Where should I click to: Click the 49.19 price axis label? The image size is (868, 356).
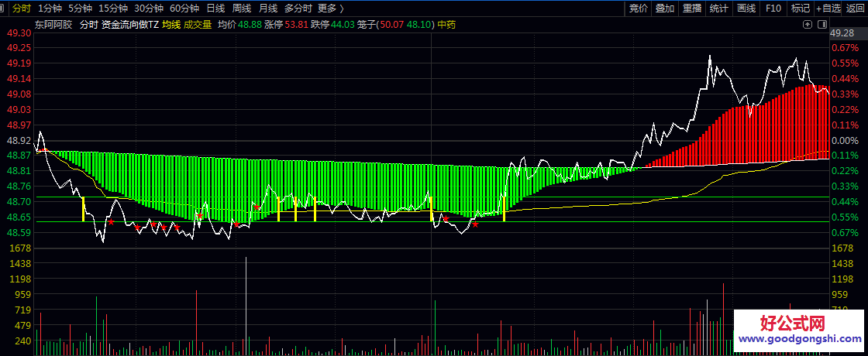[x=18, y=63]
